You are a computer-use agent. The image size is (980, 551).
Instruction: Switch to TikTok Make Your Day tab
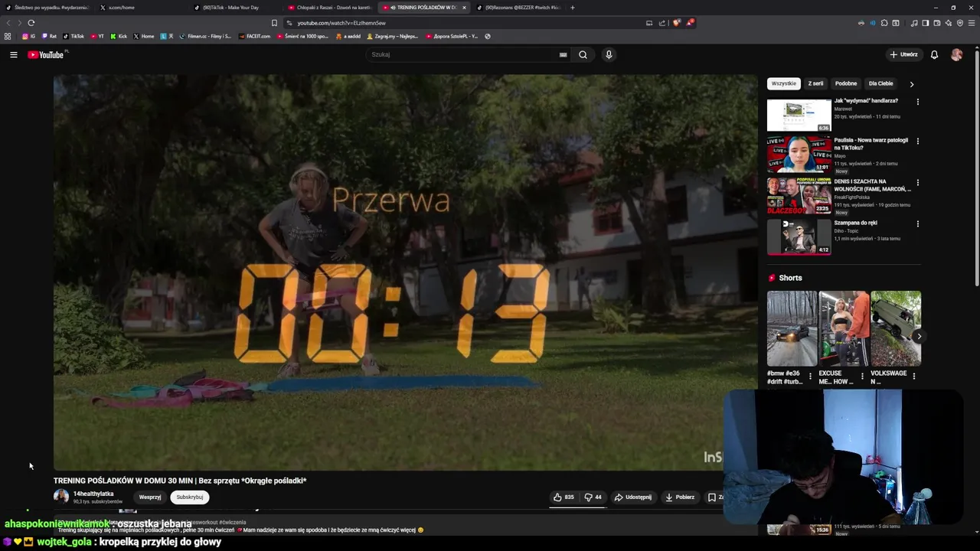[x=237, y=8]
